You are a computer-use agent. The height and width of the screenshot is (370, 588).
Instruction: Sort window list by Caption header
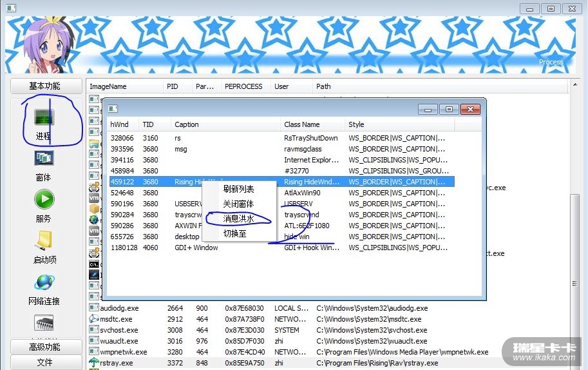(x=226, y=124)
